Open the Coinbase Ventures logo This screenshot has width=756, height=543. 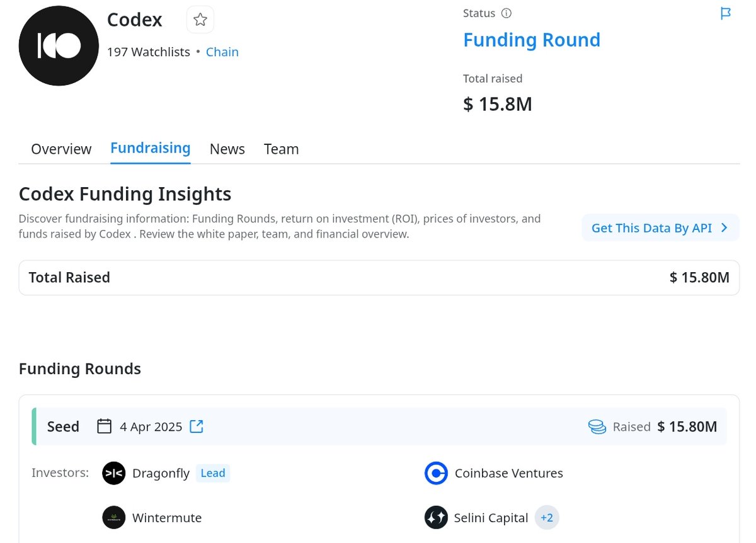pyautogui.click(x=437, y=473)
